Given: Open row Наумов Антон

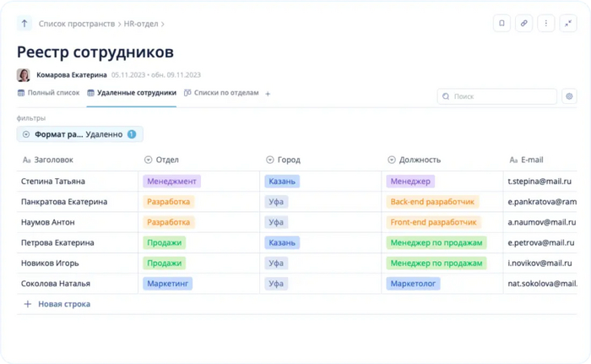Looking at the screenshot, I should click(x=48, y=222).
